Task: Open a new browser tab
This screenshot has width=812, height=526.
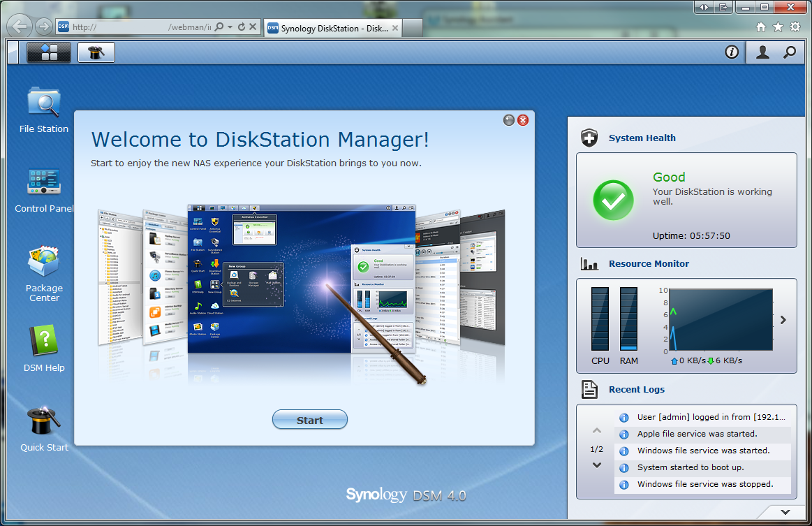Action: (x=412, y=29)
